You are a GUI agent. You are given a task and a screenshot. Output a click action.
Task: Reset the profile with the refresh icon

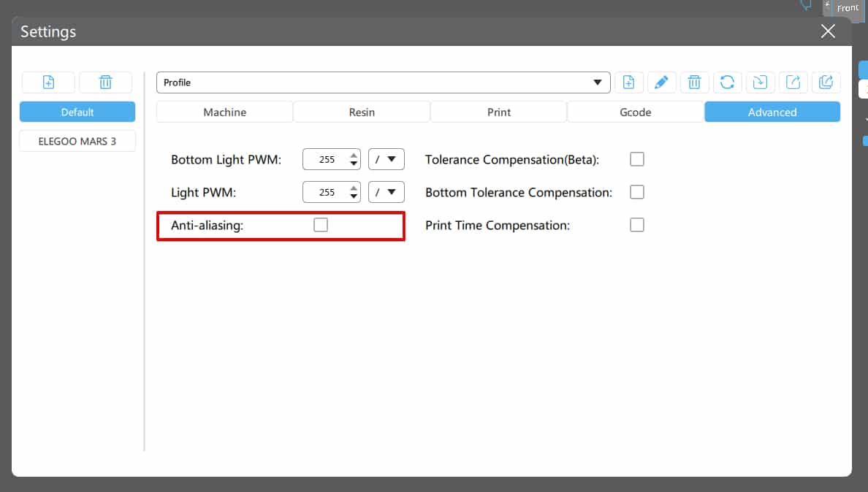727,82
